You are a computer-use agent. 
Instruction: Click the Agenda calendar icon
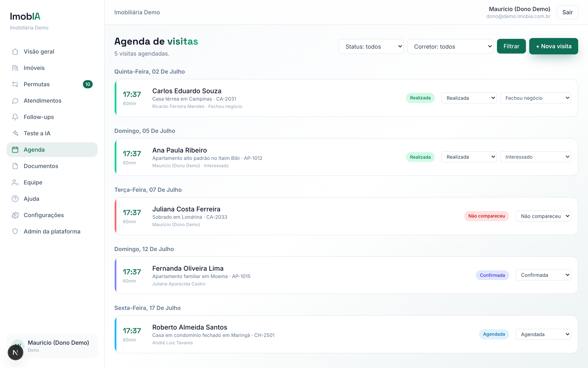tap(15, 150)
